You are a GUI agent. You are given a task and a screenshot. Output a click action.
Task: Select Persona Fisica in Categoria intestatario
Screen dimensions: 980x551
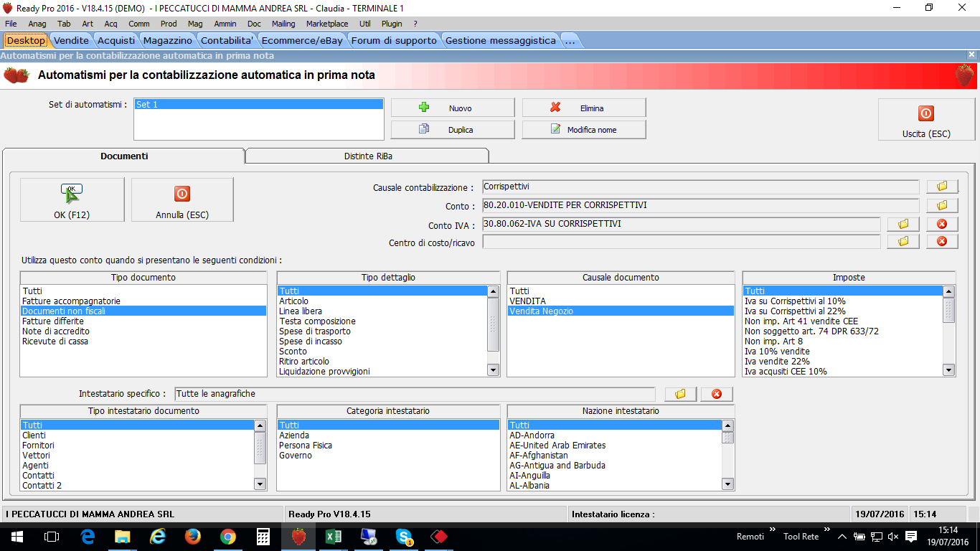coord(388,446)
